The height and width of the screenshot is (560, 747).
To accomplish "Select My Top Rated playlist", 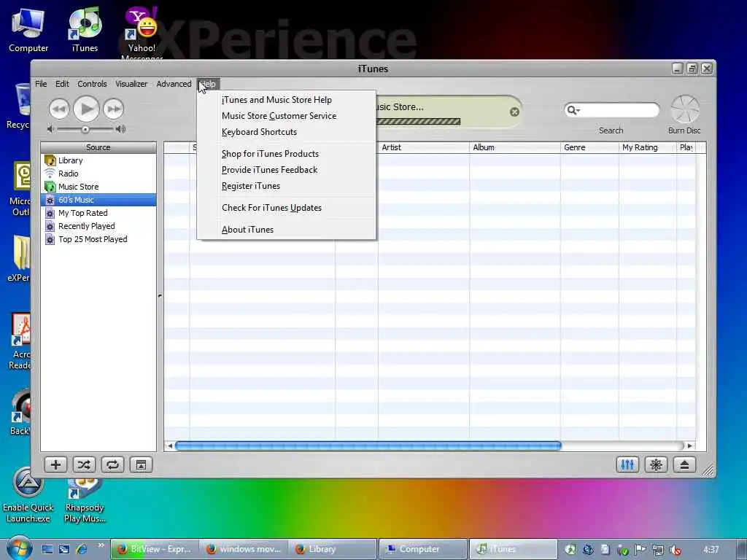I will [x=98, y=213].
